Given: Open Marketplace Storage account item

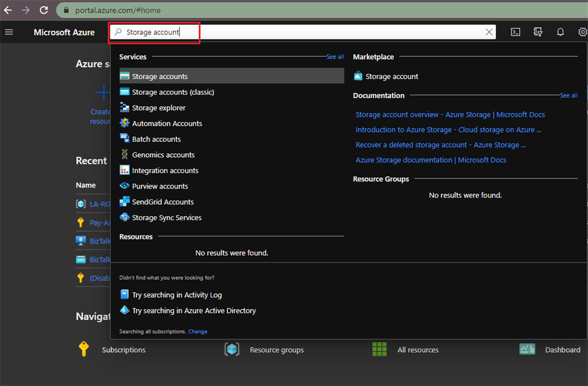Looking at the screenshot, I should pyautogui.click(x=392, y=76).
